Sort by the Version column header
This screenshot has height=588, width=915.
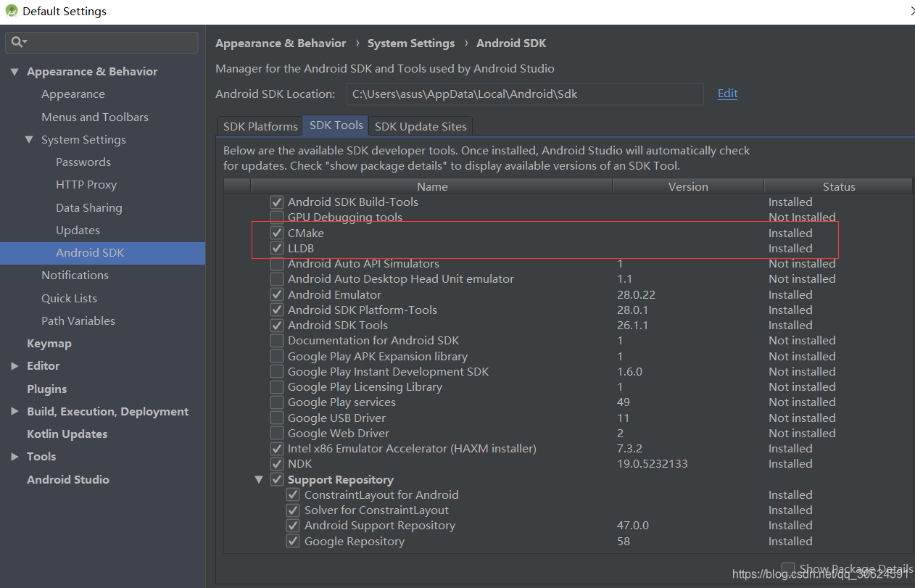pyautogui.click(x=688, y=186)
